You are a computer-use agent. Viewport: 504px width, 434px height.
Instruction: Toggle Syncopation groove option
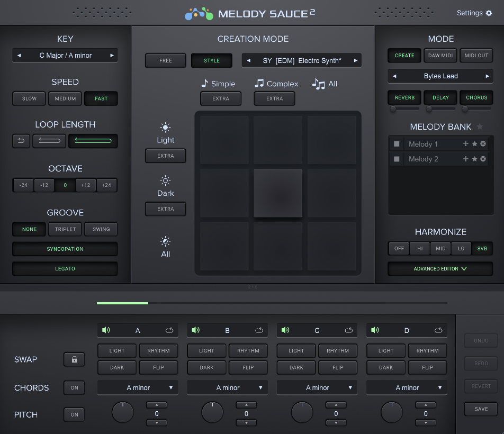pos(65,249)
